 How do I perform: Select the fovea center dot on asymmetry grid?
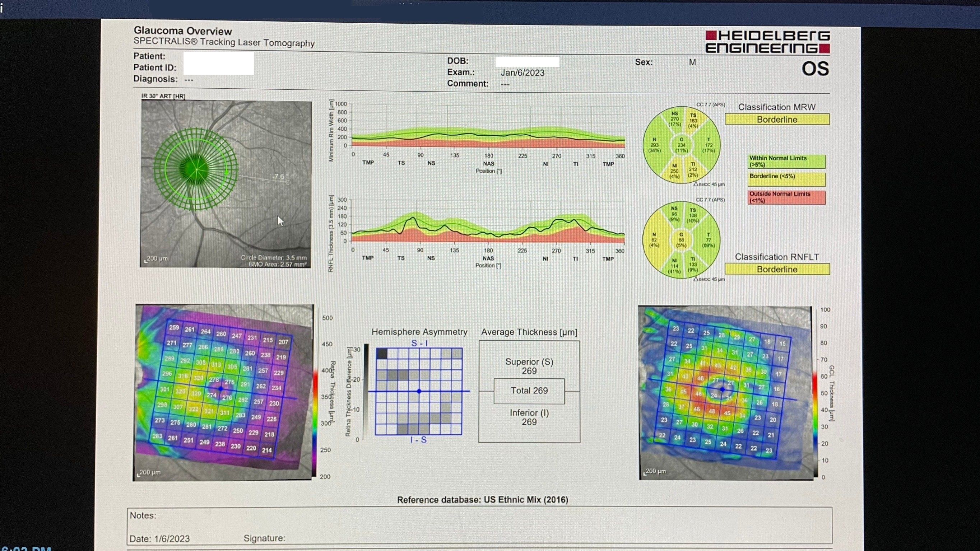(419, 391)
